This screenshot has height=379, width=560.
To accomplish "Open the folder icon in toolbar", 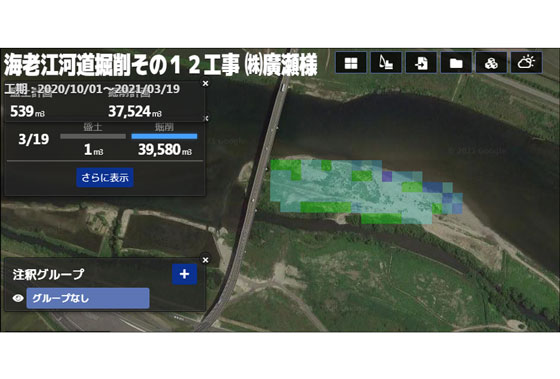I will (x=456, y=63).
